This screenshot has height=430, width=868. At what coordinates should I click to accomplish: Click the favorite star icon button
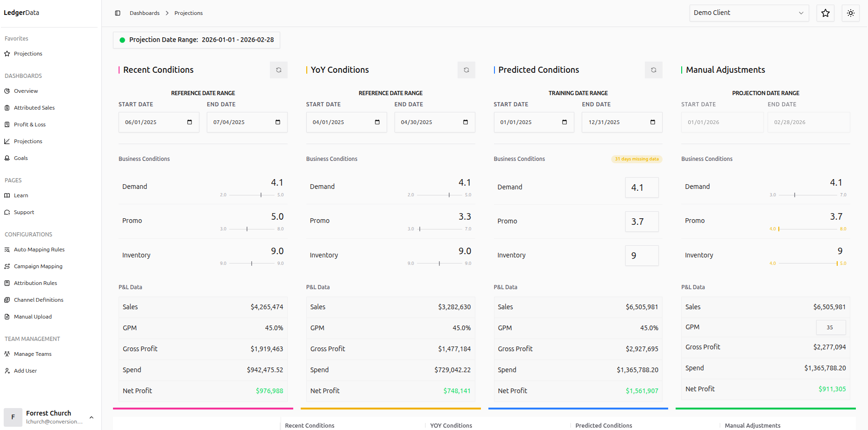[x=826, y=13]
